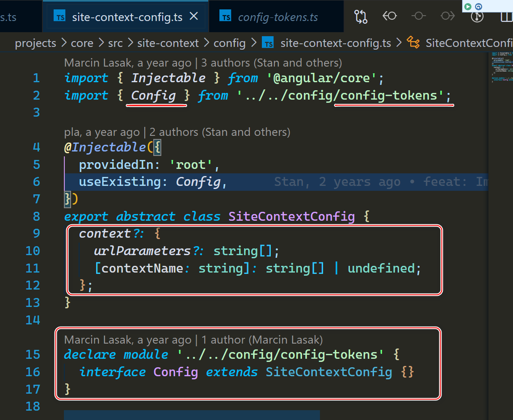
Task: Click the 'root' string on line 5
Action: click(191, 164)
